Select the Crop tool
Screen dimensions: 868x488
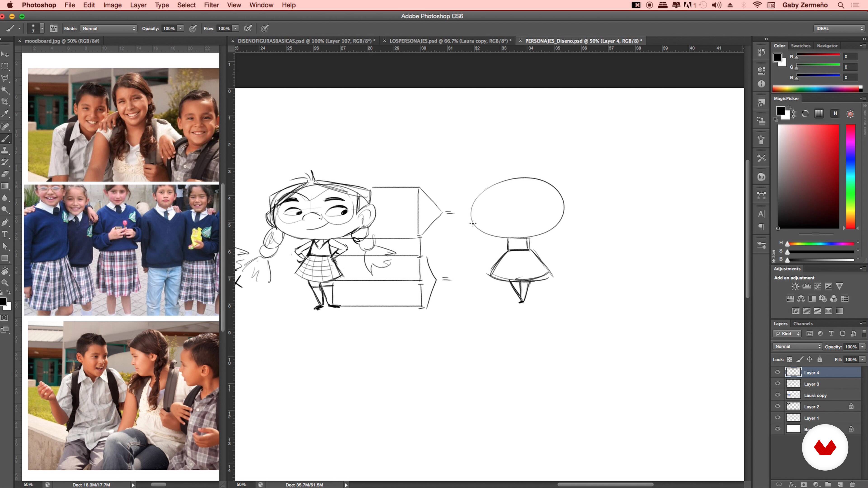[x=5, y=102]
